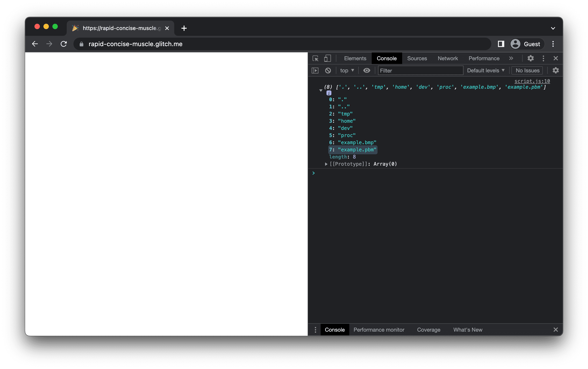Expand the [[Prototype]] Array entry
The image size is (588, 369).
click(x=326, y=164)
